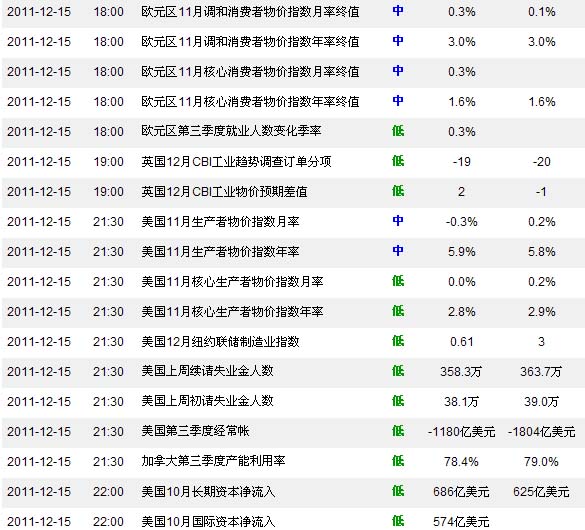
Task: Click the 358.3万 value
Action: coord(461,371)
